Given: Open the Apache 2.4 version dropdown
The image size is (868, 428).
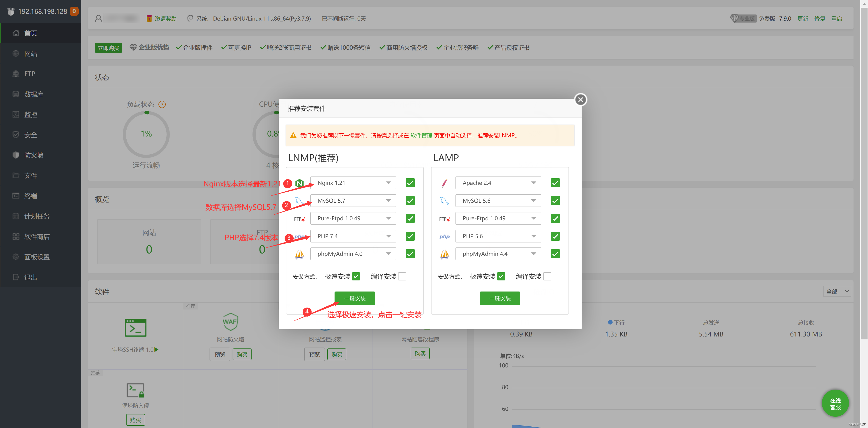Looking at the screenshot, I should pyautogui.click(x=498, y=183).
